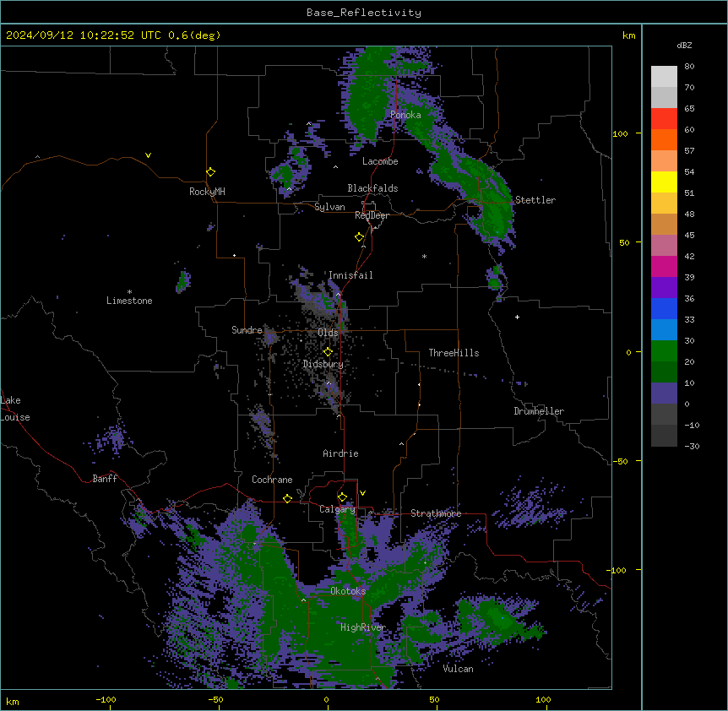Click the asterisk marker above Limestone label
Viewport: 728px width, 711px height.
coord(129,292)
